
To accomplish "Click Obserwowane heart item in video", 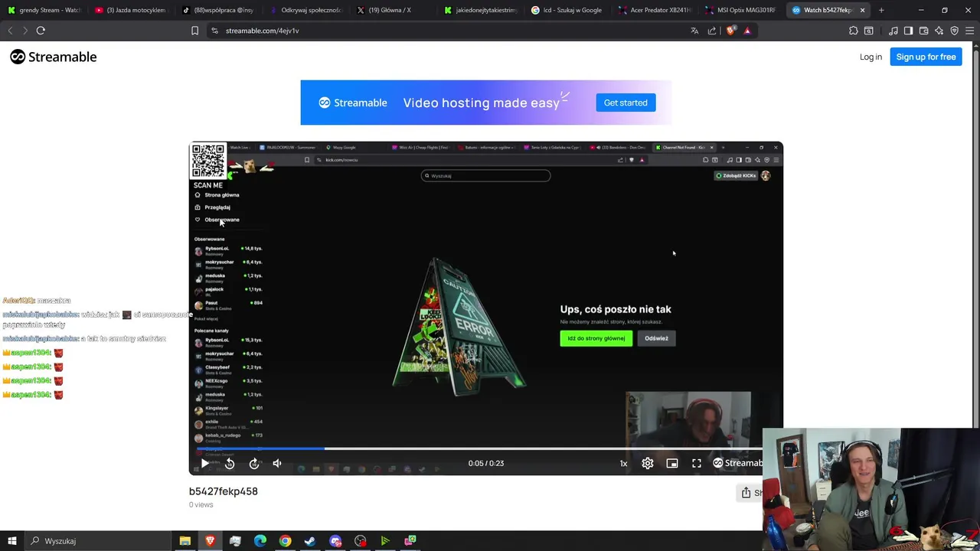I will (217, 220).
